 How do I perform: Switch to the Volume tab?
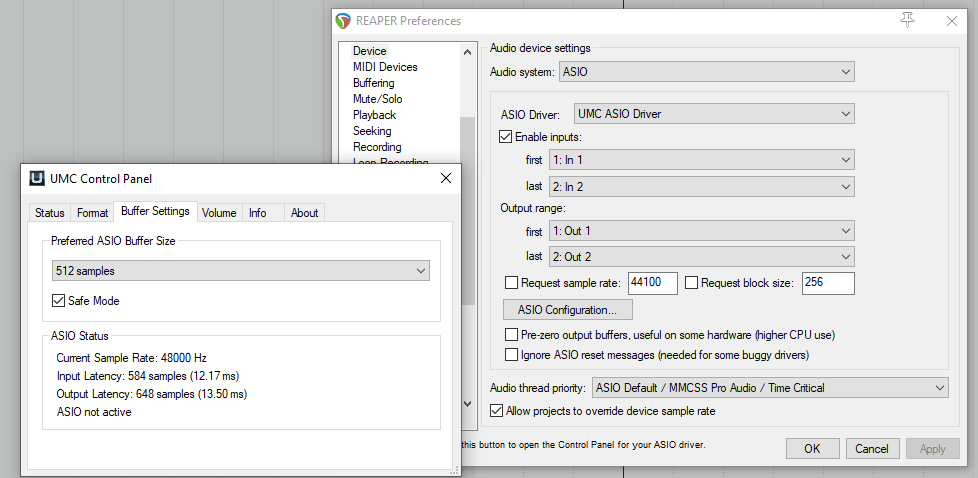(219, 213)
